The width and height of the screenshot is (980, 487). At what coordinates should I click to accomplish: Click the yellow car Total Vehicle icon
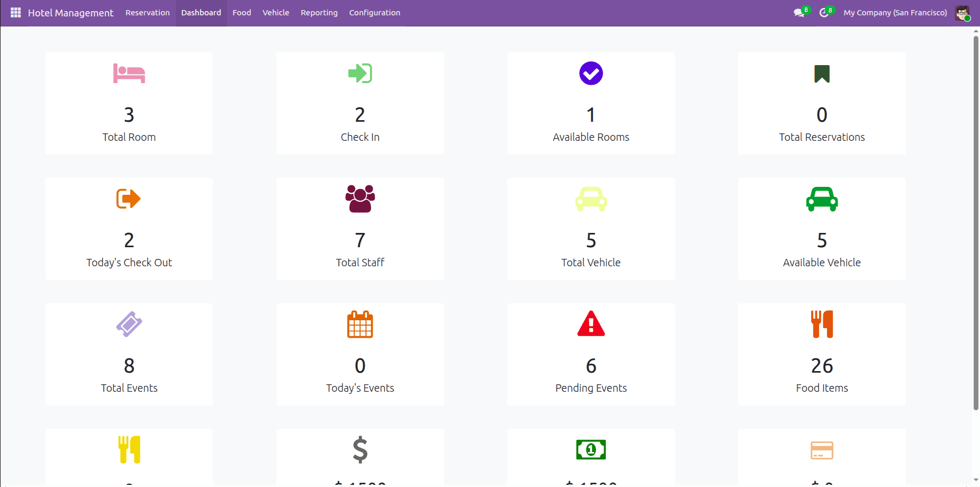tap(591, 199)
